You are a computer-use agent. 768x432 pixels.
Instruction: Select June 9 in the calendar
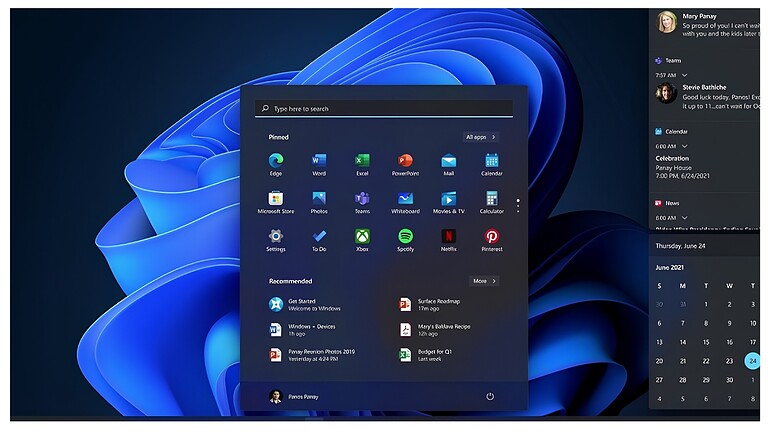[x=729, y=323]
